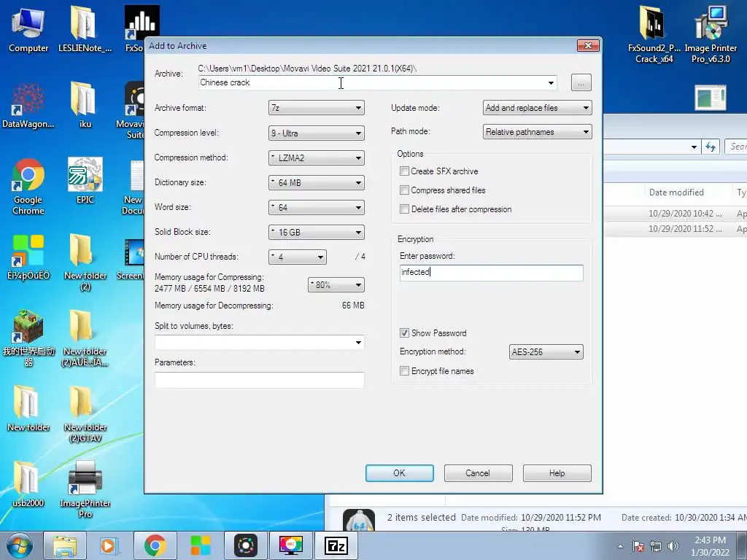Open the Encryption method AES-256 dropdown
Viewport: 747px width, 560px height.
click(546, 352)
